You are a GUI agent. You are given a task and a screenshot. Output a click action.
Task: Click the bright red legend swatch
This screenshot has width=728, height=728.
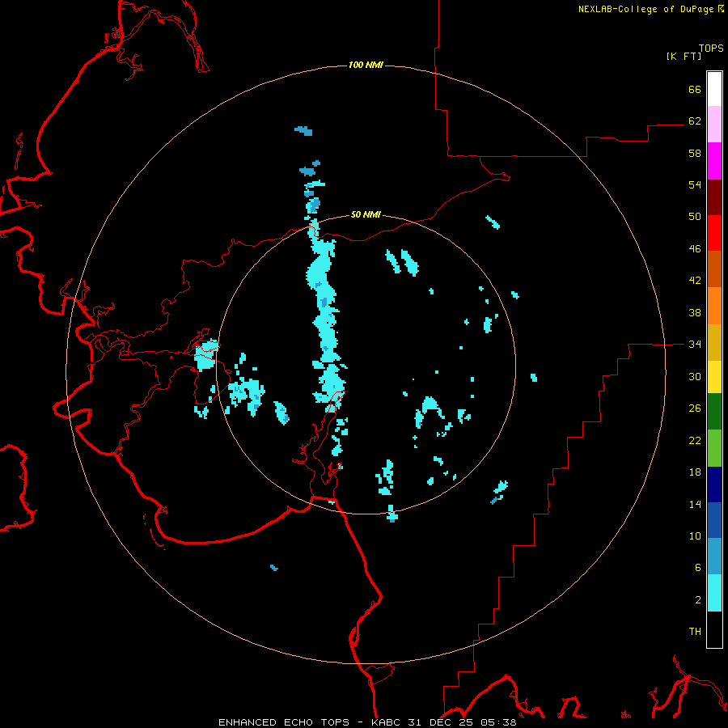coord(714,233)
